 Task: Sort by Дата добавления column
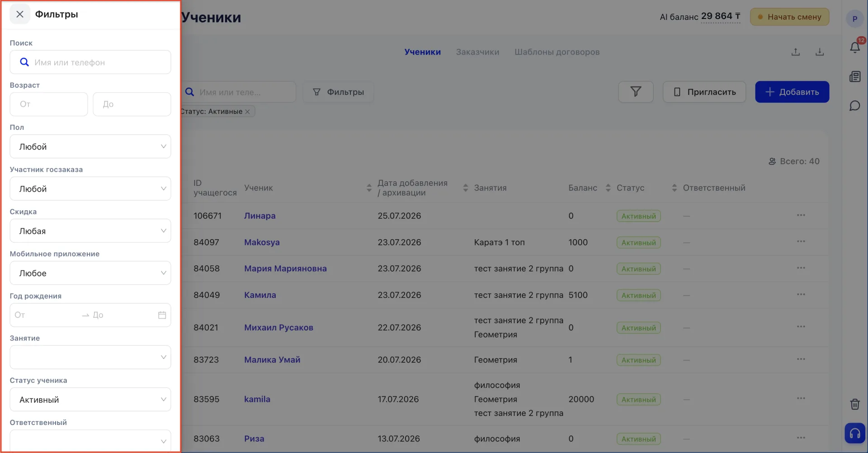coord(465,188)
